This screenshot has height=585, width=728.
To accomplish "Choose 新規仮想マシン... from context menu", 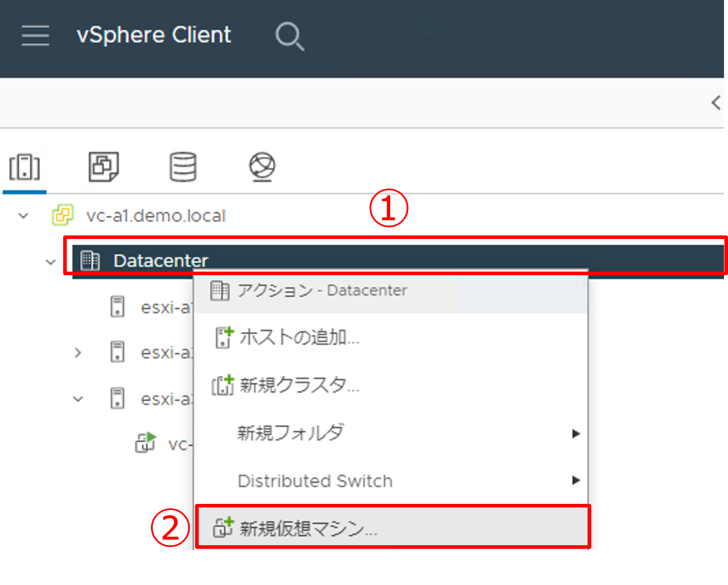I will pyautogui.click(x=393, y=527).
